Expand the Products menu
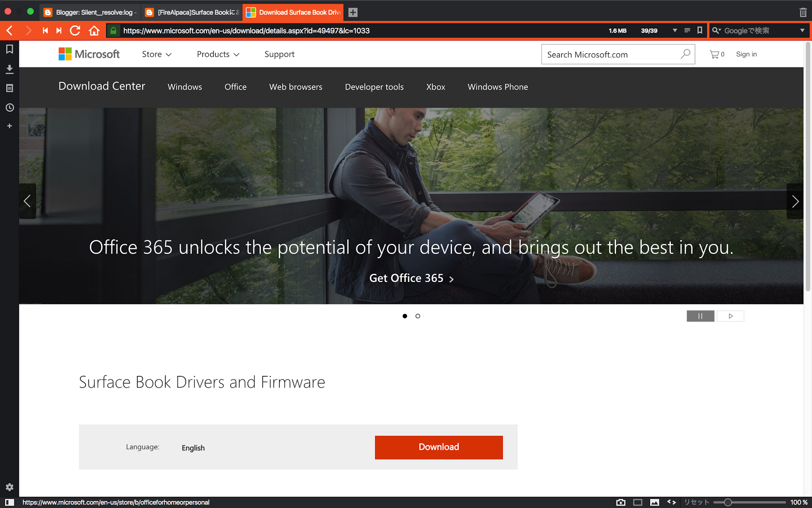The width and height of the screenshot is (812, 508). coord(218,54)
